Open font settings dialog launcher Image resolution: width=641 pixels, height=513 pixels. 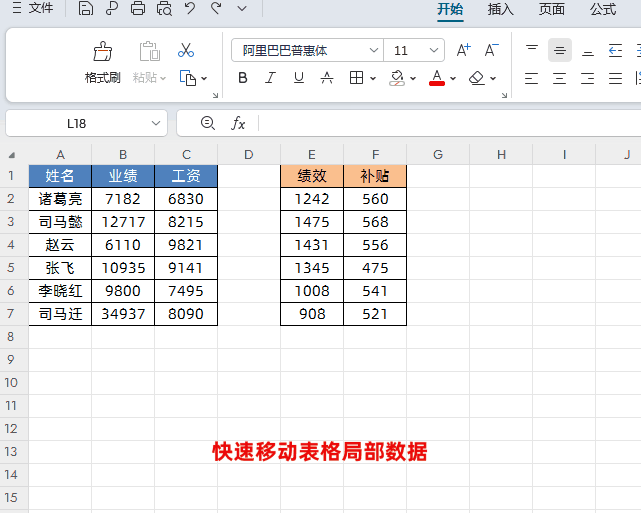pyautogui.click(x=504, y=95)
